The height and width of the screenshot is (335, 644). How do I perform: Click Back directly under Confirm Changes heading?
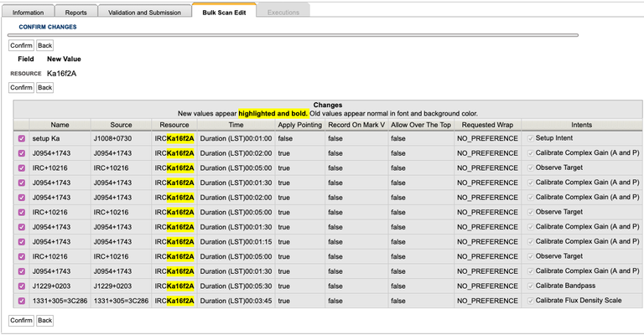(x=44, y=46)
